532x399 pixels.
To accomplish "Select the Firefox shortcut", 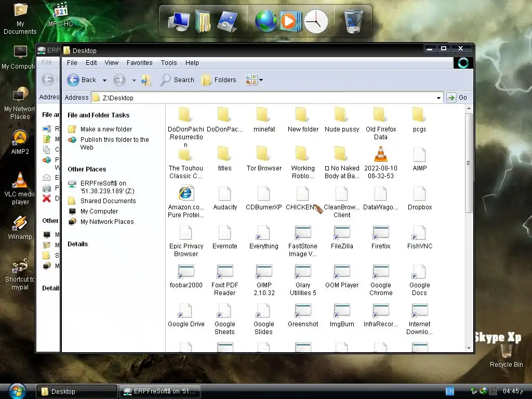I will 381,236.
